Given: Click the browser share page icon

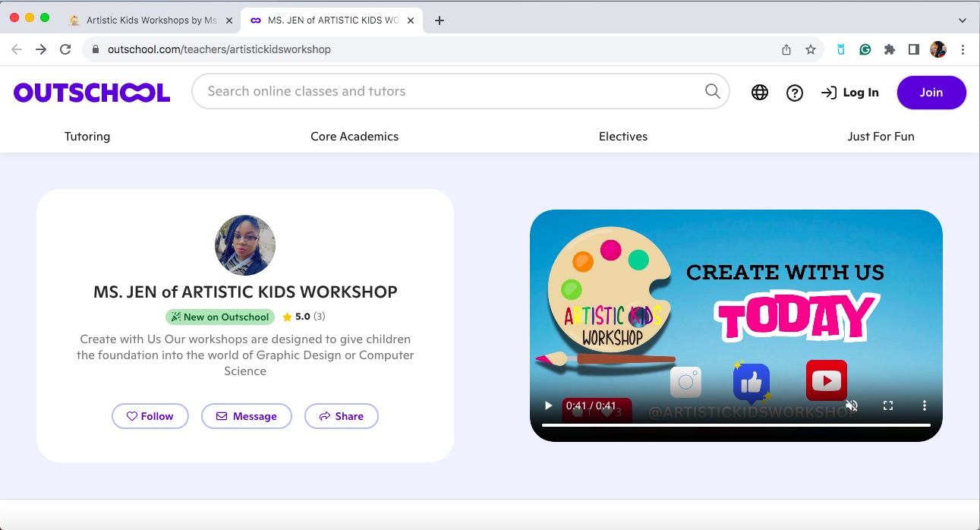Looking at the screenshot, I should click(x=786, y=49).
